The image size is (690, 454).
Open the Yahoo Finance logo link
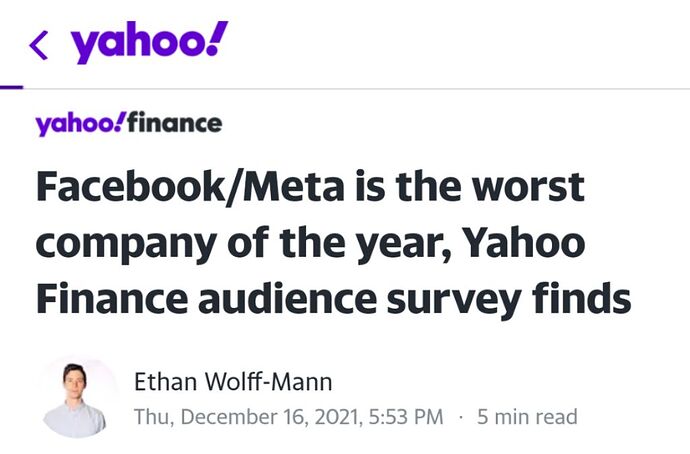[128, 124]
